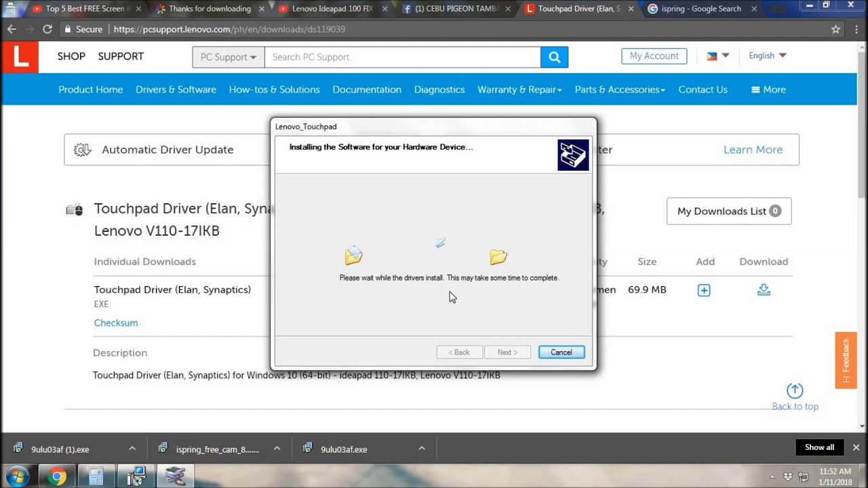Expand Parts & Accessories menu
Screen dimensions: 868x488
click(x=620, y=89)
